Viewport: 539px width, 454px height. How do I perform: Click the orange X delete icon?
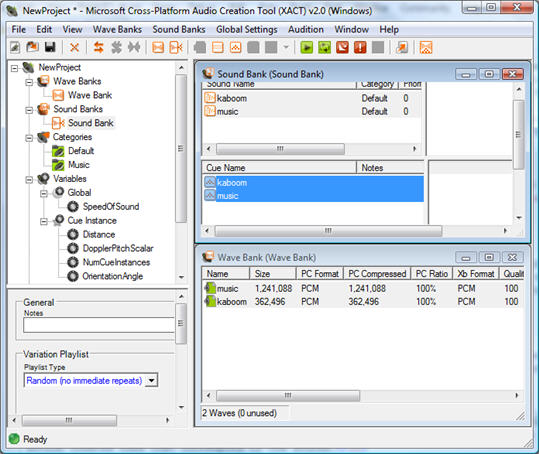click(x=74, y=47)
